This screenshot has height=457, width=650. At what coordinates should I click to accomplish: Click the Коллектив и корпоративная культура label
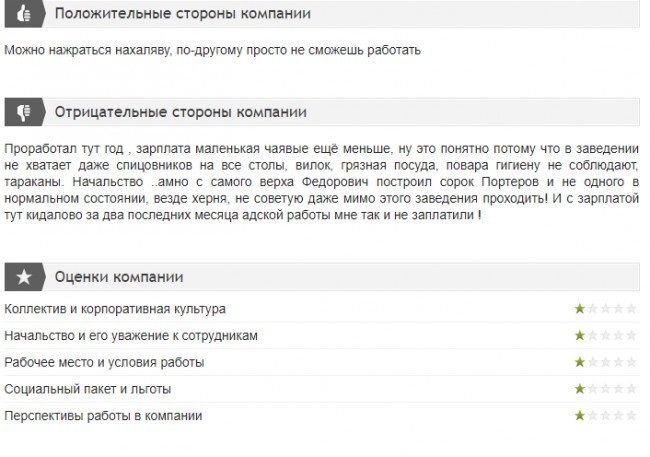point(115,309)
